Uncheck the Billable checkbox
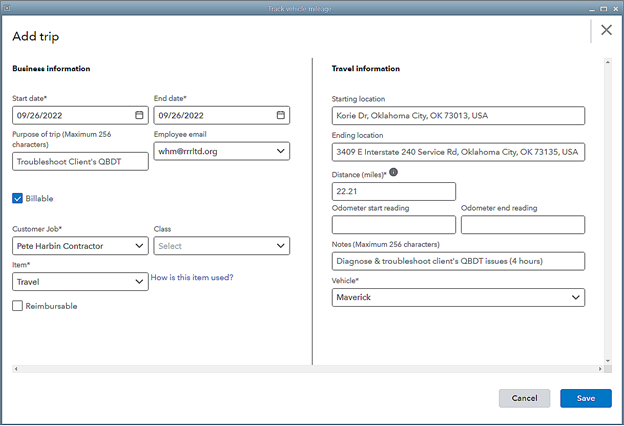The image size is (624, 426). (x=18, y=198)
